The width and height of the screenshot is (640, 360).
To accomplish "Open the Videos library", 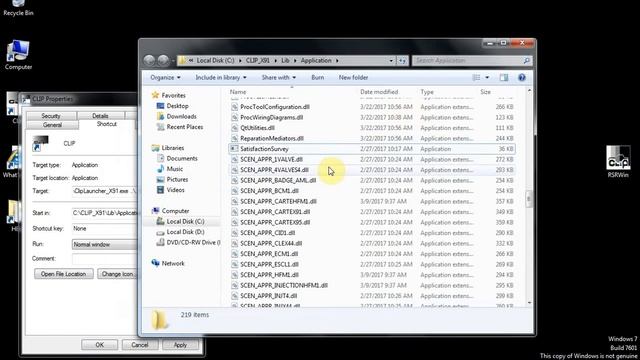I will (x=175, y=190).
